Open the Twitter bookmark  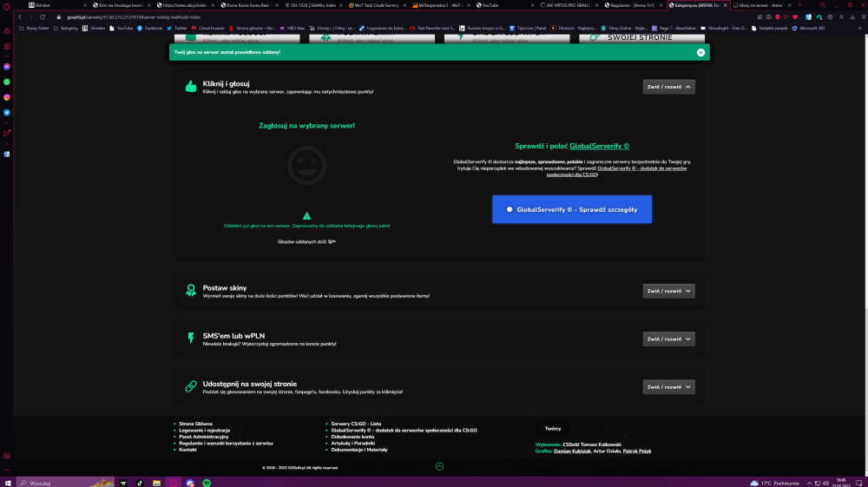(x=176, y=29)
